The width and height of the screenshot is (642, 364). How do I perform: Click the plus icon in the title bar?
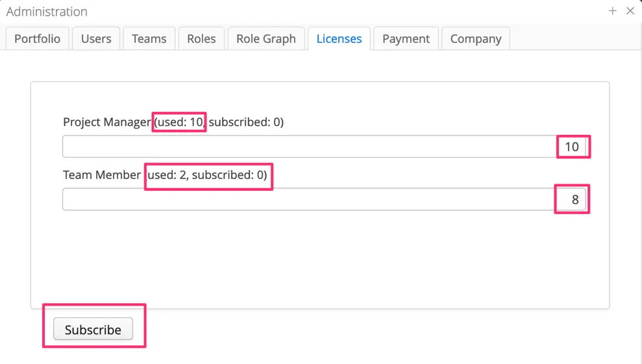pyautogui.click(x=613, y=11)
